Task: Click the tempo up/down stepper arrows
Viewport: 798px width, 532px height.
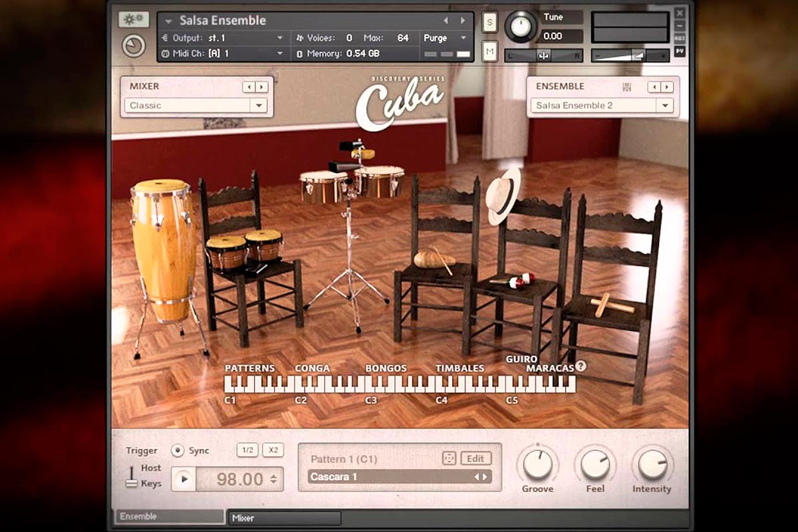Action: [273, 479]
